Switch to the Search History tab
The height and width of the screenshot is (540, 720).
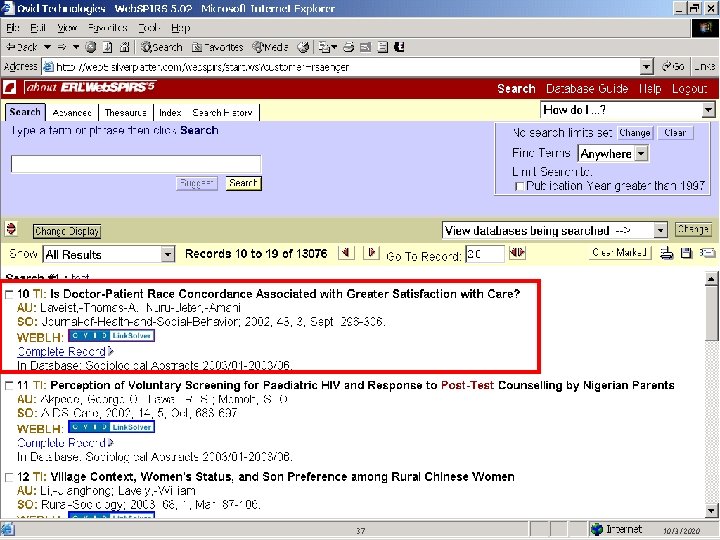(x=223, y=112)
